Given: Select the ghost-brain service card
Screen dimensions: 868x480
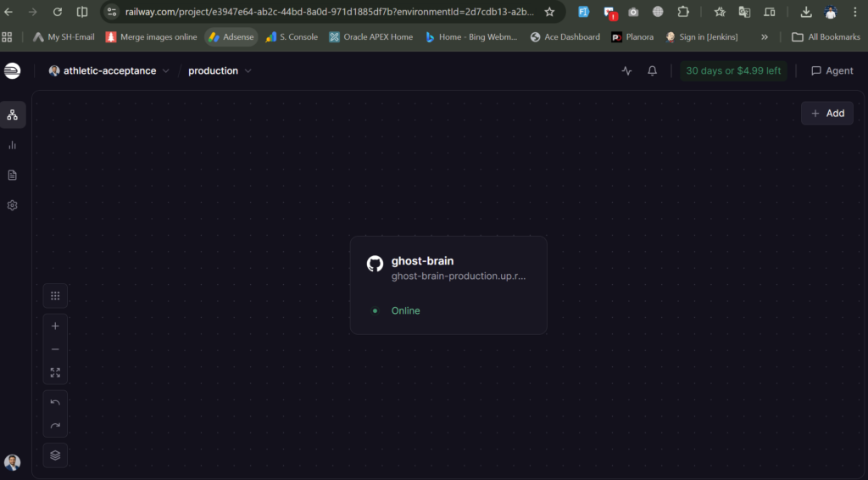Looking at the screenshot, I should [448, 285].
